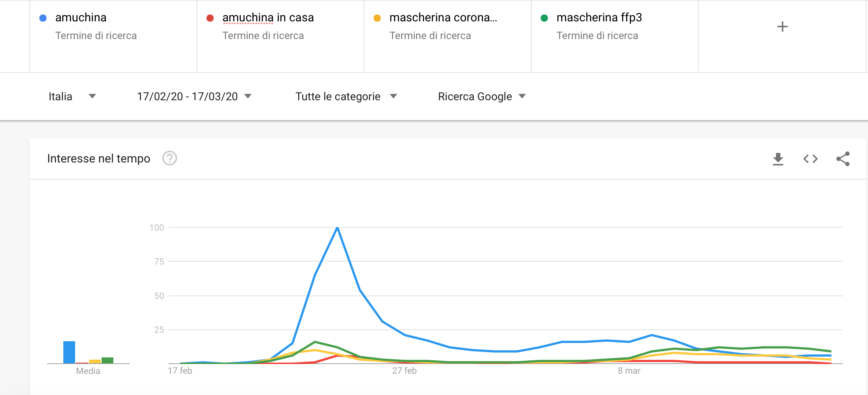
Task: Click the green Media average bar
Action: pos(107,360)
